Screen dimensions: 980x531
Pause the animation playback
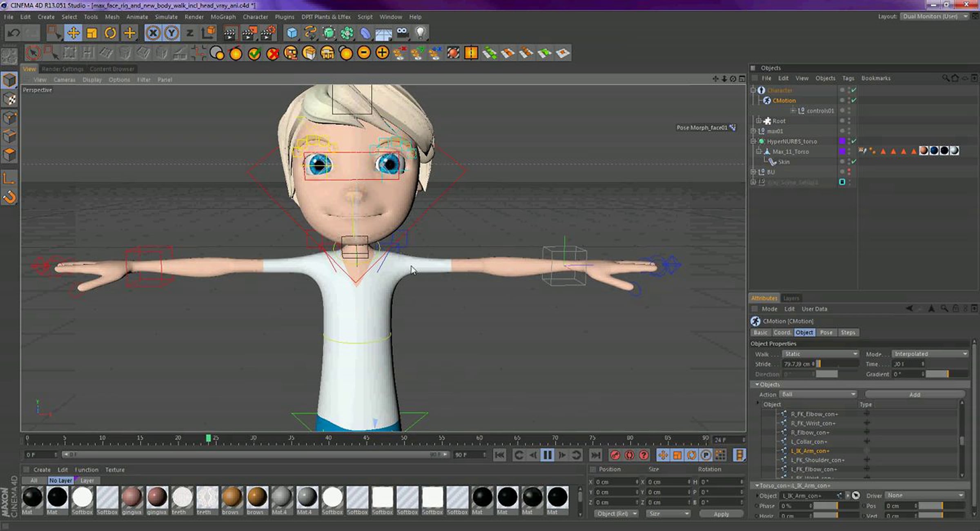548,455
